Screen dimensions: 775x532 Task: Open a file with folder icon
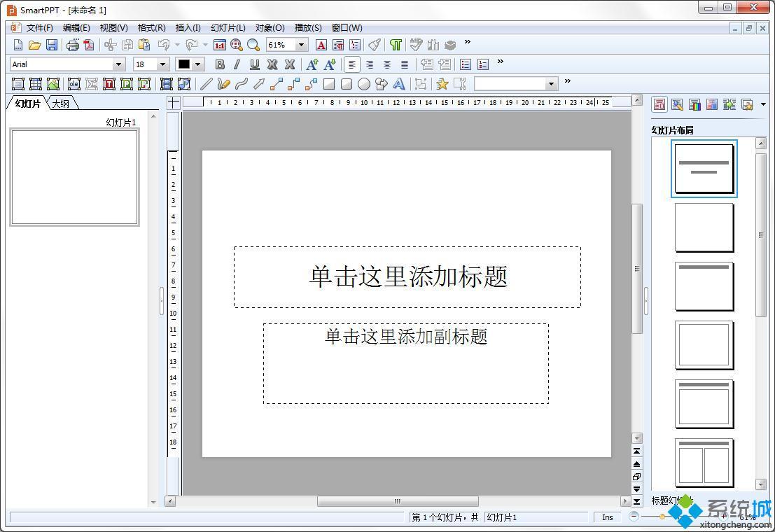[34, 45]
